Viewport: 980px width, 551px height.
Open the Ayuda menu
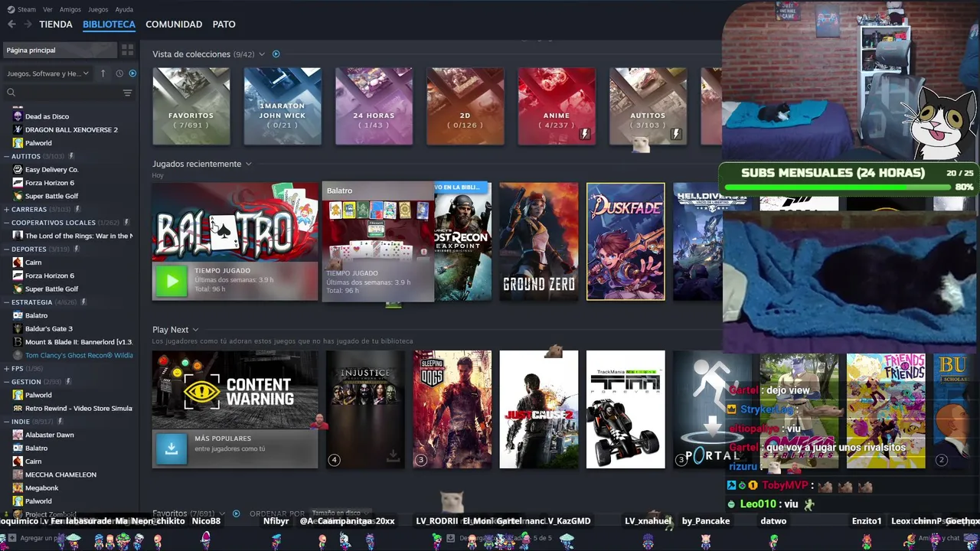click(x=124, y=9)
